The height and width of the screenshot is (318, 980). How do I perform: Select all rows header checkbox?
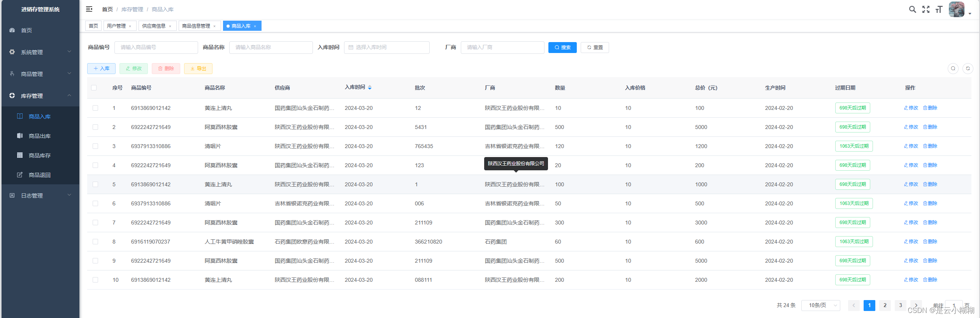(x=94, y=88)
